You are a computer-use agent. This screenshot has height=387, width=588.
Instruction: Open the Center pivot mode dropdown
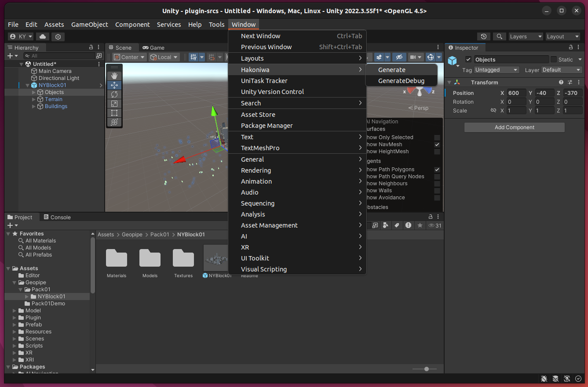coord(129,57)
